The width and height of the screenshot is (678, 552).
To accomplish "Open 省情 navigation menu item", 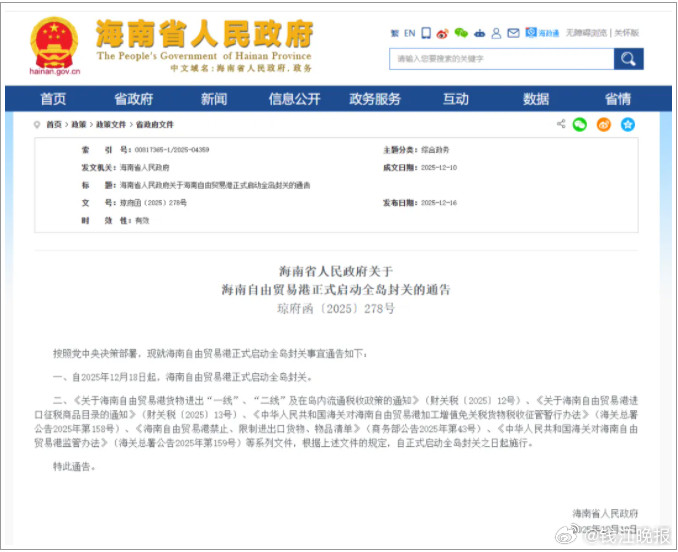I will click(617, 99).
